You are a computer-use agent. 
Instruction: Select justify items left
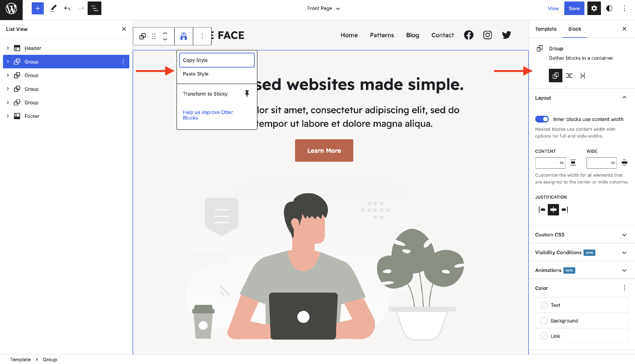tap(542, 210)
